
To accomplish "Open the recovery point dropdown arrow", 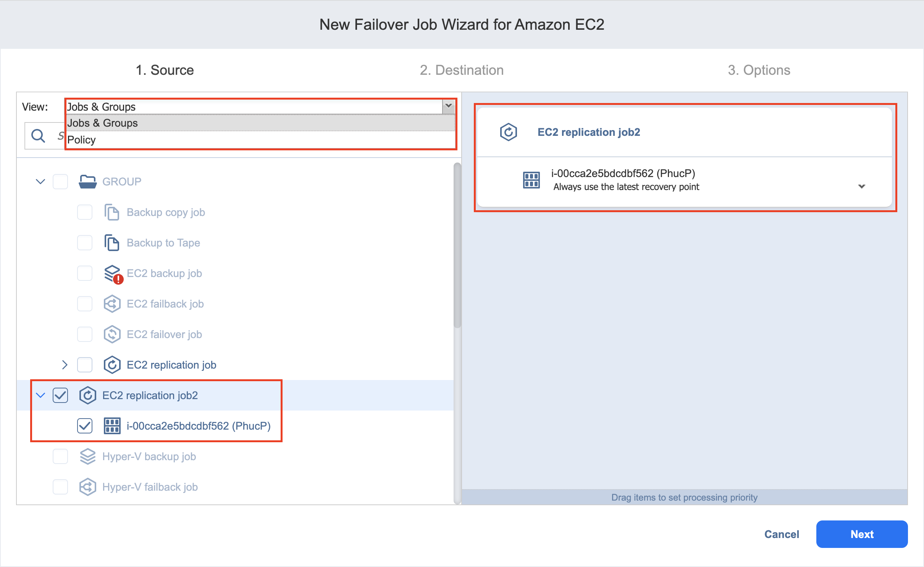I will tap(862, 187).
